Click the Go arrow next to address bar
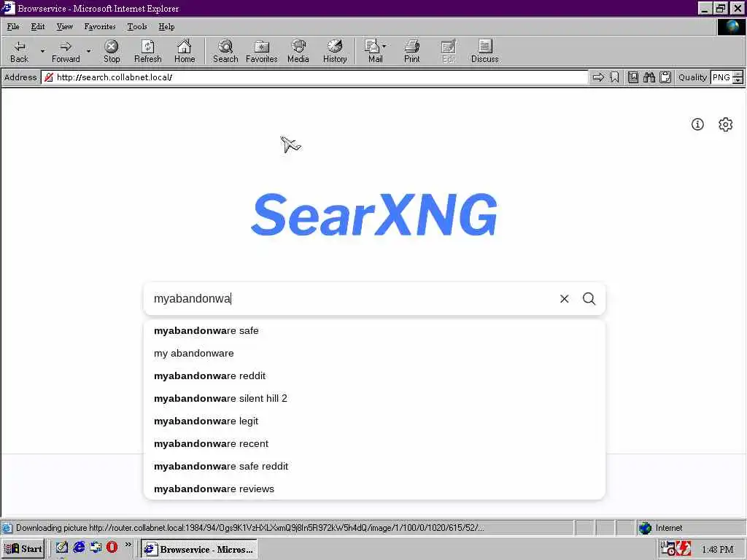Screen dimensions: 747x560 tap(598, 77)
